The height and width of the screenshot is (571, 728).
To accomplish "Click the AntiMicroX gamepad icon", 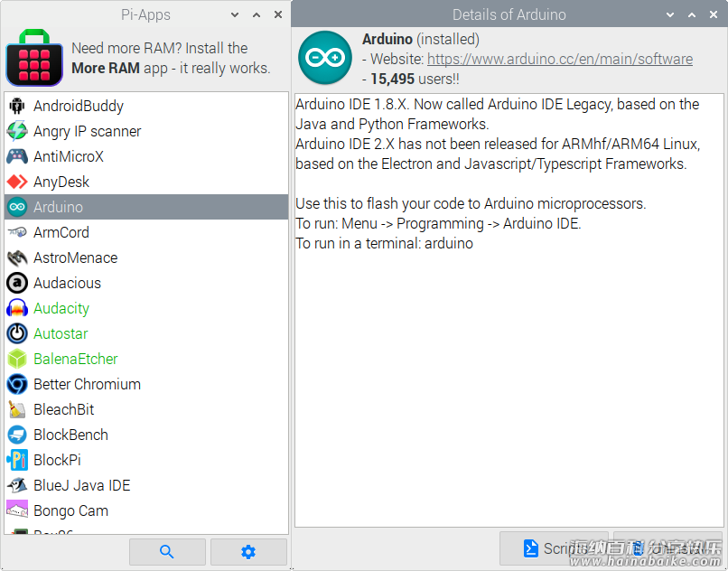I will pyautogui.click(x=17, y=156).
